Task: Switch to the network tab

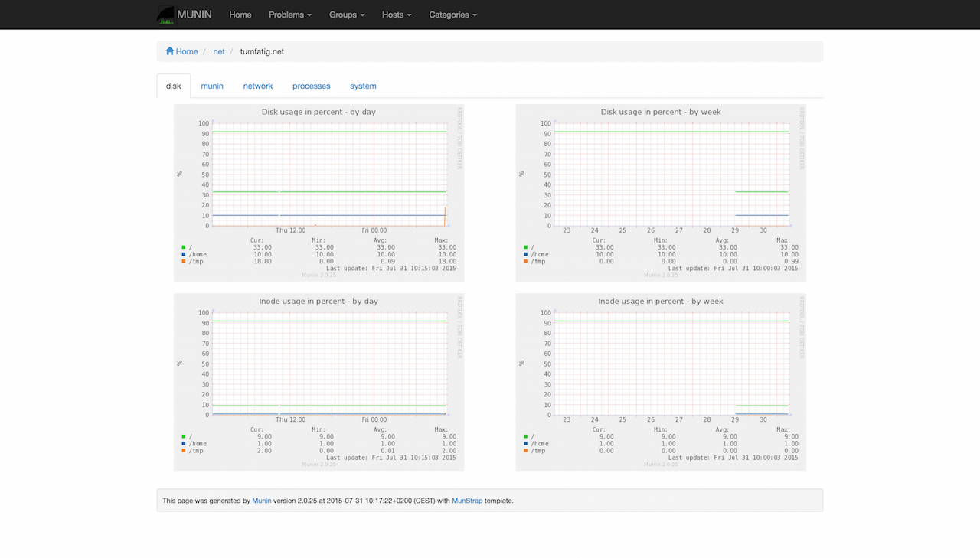Action: click(x=258, y=86)
